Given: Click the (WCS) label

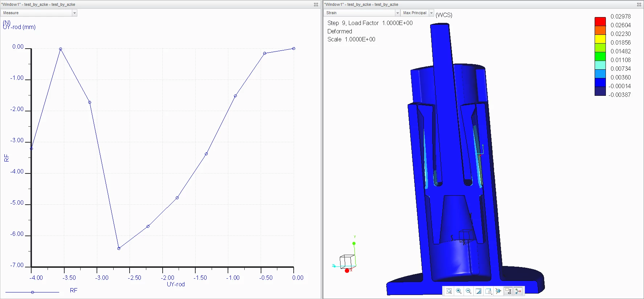Looking at the screenshot, I should (x=444, y=15).
